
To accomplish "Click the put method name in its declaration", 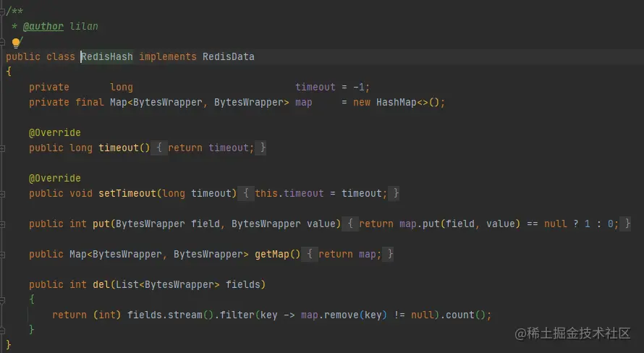I will 101,224.
